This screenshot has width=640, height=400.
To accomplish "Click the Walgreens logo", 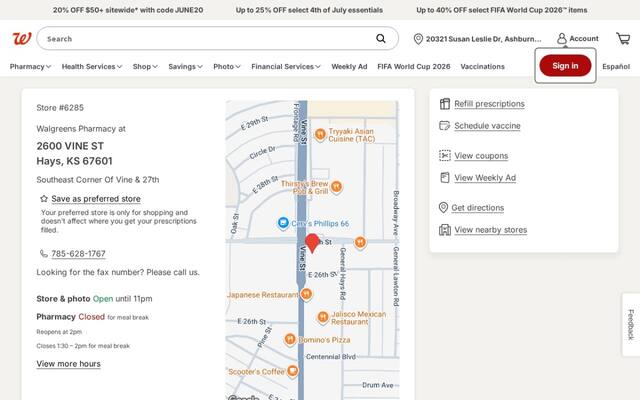I will tap(22, 39).
